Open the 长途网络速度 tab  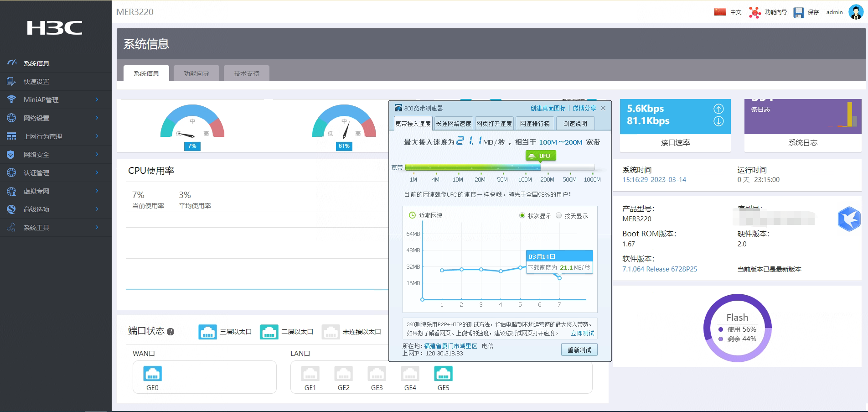tap(454, 124)
